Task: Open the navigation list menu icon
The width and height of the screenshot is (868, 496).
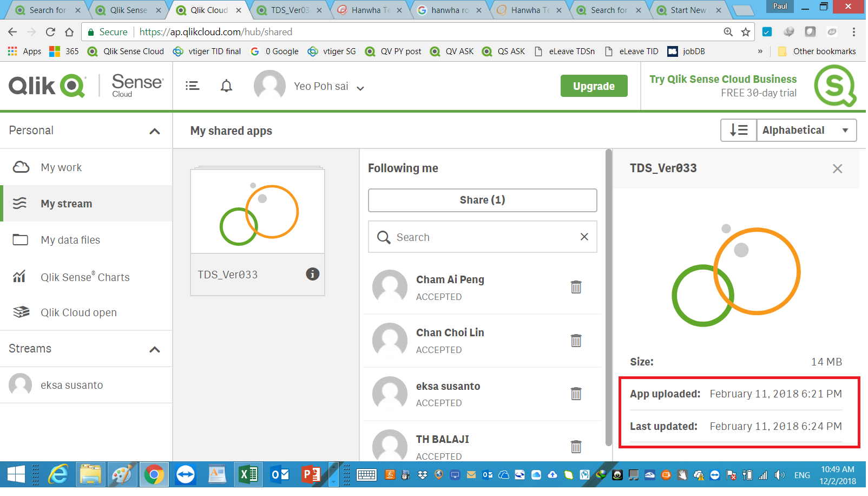Action: pos(192,86)
